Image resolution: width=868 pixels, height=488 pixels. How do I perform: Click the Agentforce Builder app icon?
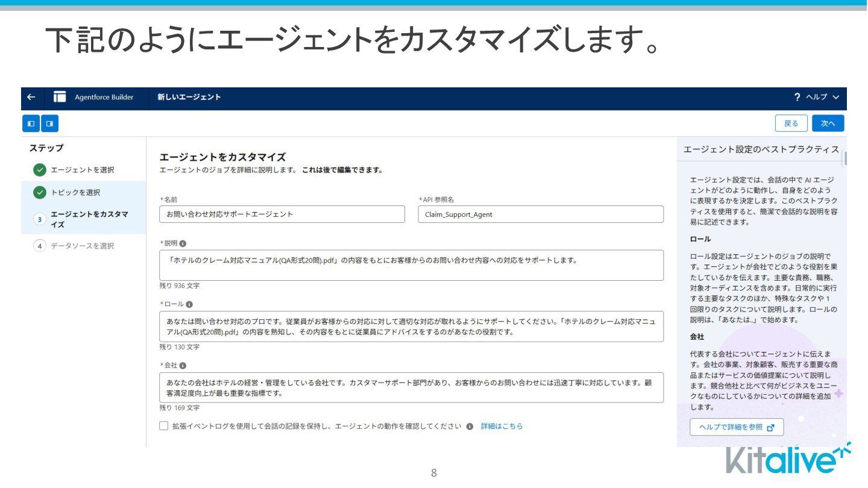click(x=60, y=97)
